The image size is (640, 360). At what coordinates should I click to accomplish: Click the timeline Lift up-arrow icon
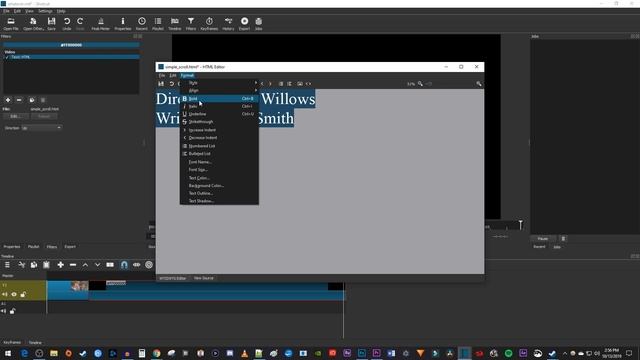(x=85, y=265)
